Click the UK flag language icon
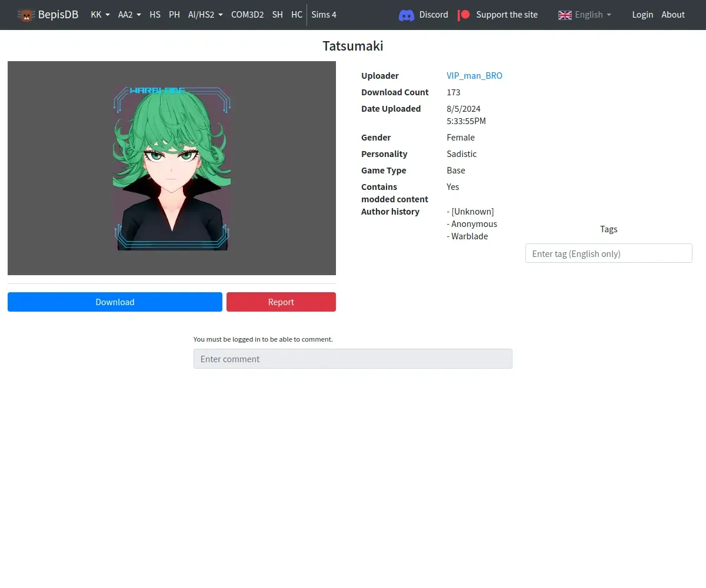 565,15
